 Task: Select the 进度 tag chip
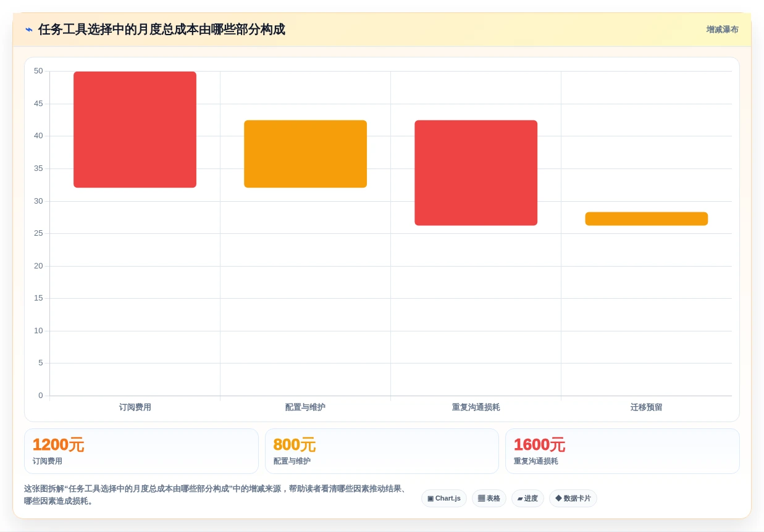tap(527, 499)
